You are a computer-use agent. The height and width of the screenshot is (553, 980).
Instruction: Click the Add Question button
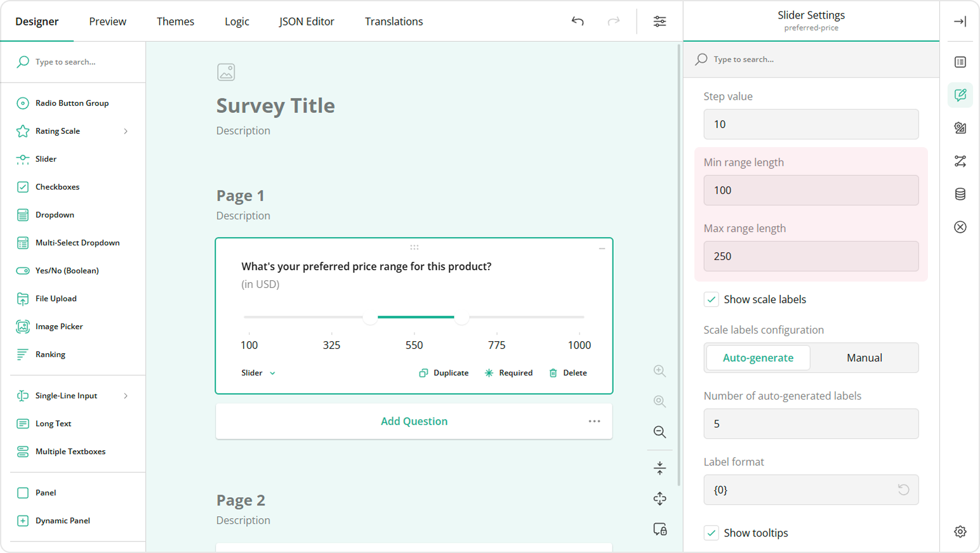(414, 420)
